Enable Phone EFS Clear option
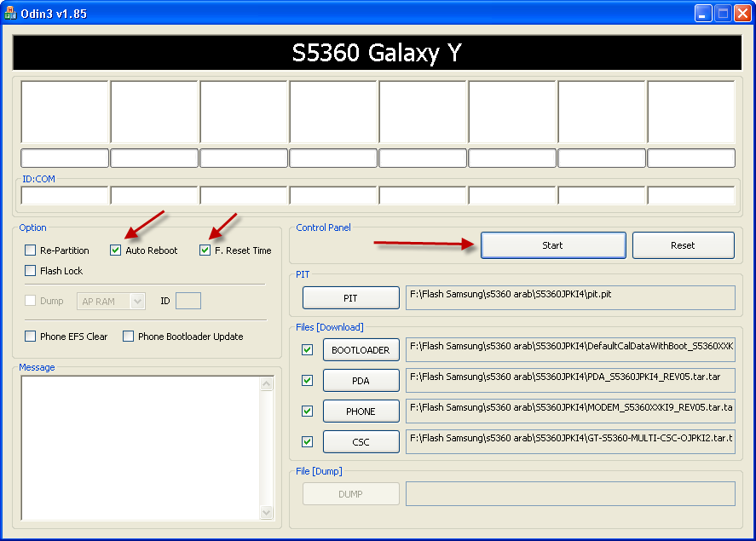This screenshot has height=541, width=756. coord(31,337)
